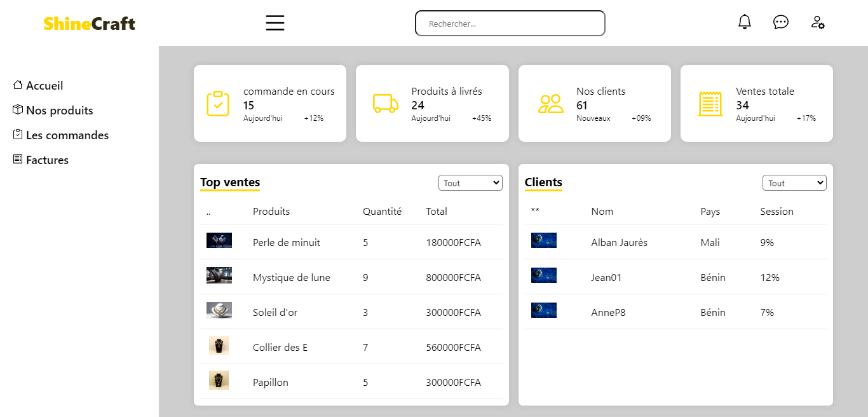Image resolution: width=868 pixels, height=417 pixels.
Task: Click the 12% session value
Action: point(770,278)
